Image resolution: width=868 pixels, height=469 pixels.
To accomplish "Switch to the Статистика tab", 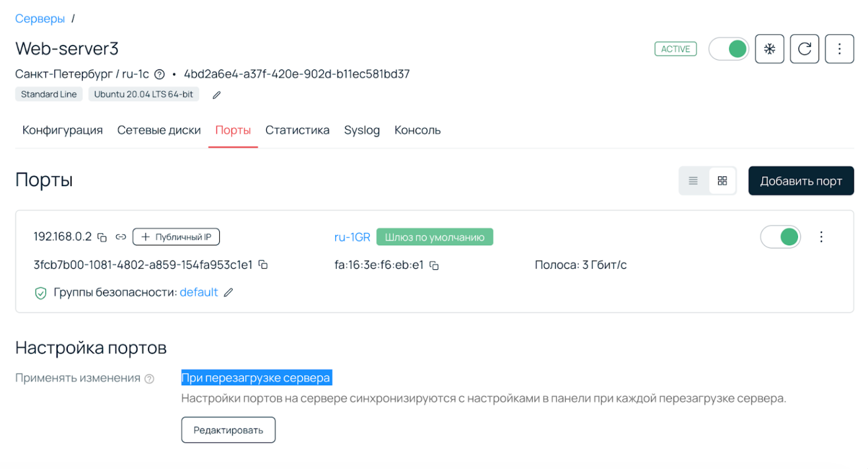I will (297, 130).
